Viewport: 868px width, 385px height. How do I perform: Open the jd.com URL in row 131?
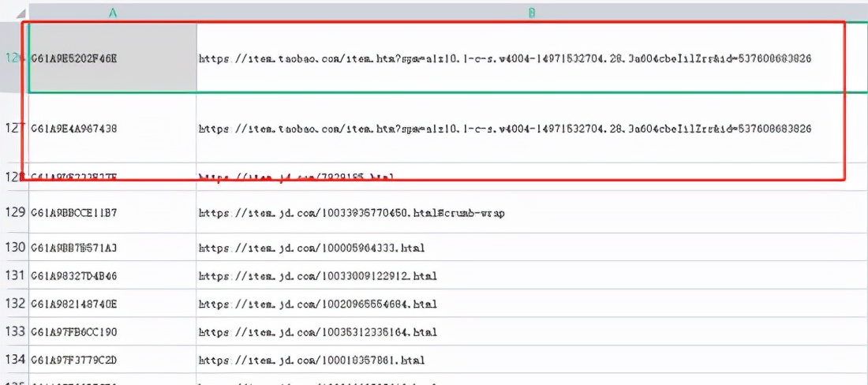coord(318,275)
